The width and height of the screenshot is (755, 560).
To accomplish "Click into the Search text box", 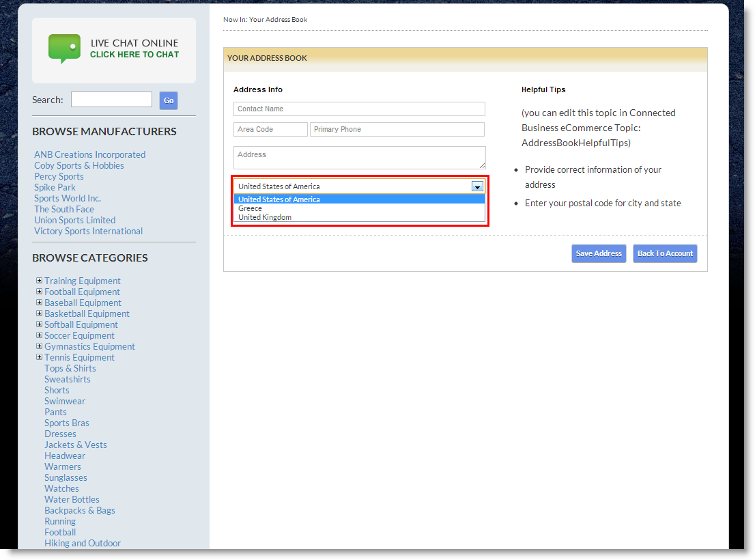I will 111,100.
